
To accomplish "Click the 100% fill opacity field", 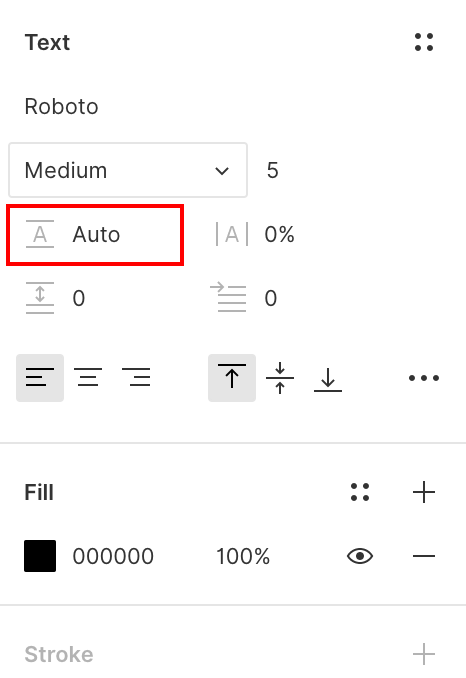I will point(243,556).
